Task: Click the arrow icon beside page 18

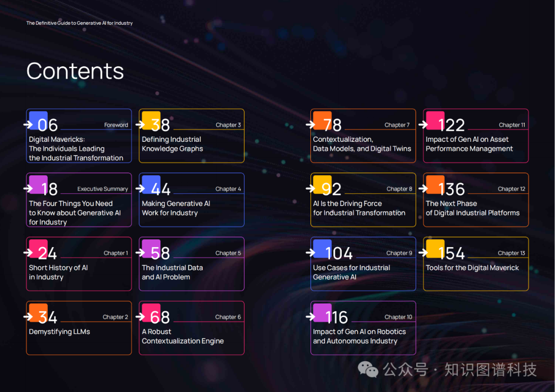Action: click(x=28, y=189)
